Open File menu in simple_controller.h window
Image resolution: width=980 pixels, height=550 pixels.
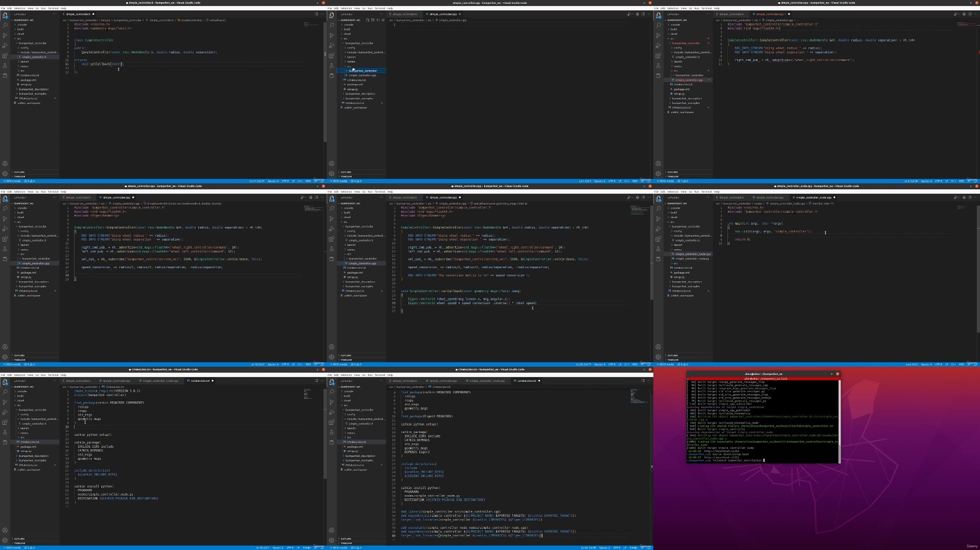[3, 8]
